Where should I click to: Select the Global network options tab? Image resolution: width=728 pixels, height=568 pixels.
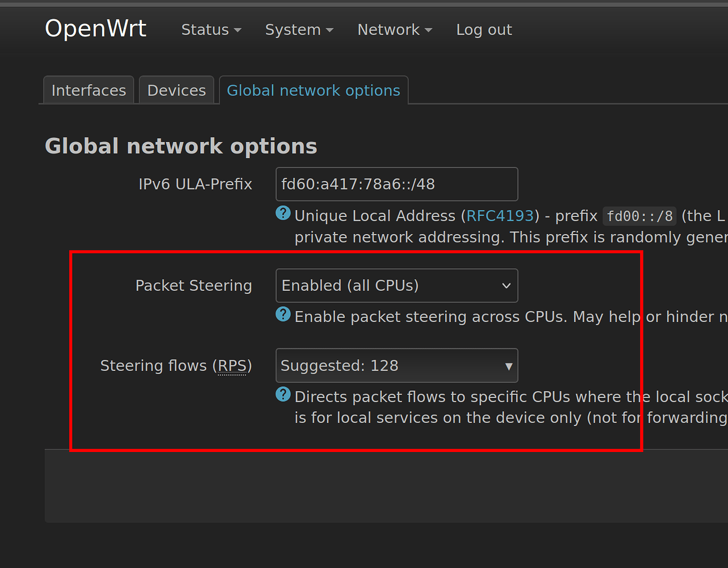click(313, 90)
